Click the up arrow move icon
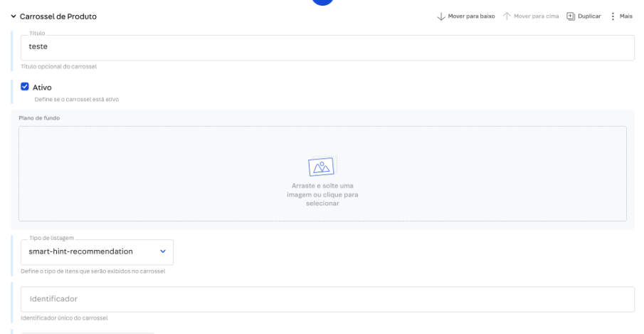The height and width of the screenshot is (334, 644). (507, 16)
